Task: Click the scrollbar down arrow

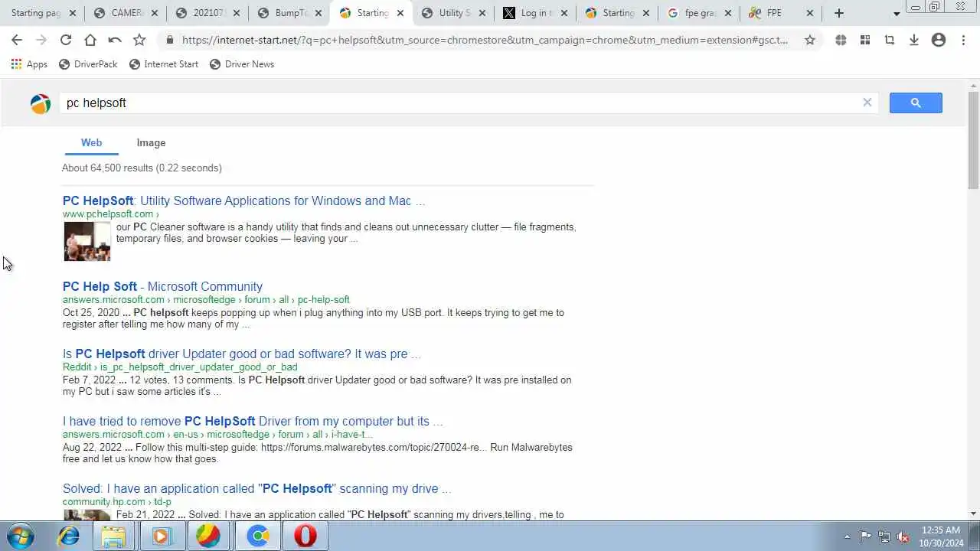Action: click(973, 514)
